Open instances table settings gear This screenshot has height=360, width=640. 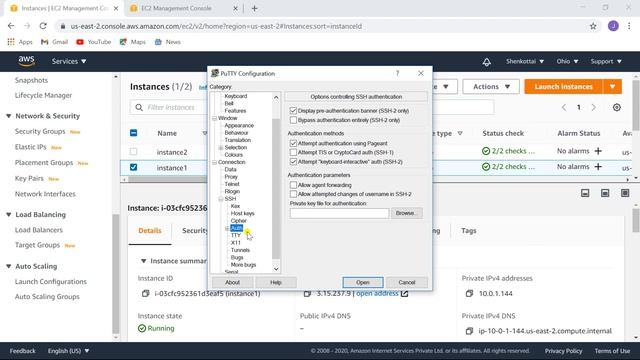point(617,107)
